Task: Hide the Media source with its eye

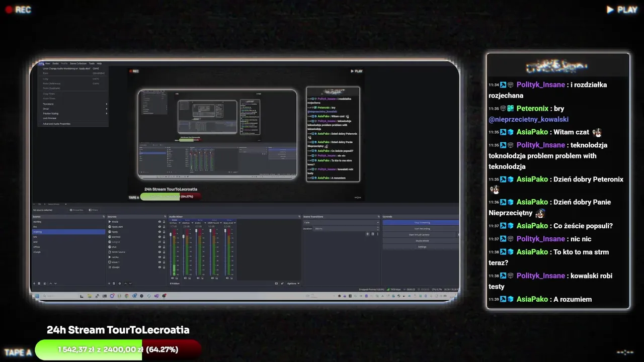Action: point(159,222)
